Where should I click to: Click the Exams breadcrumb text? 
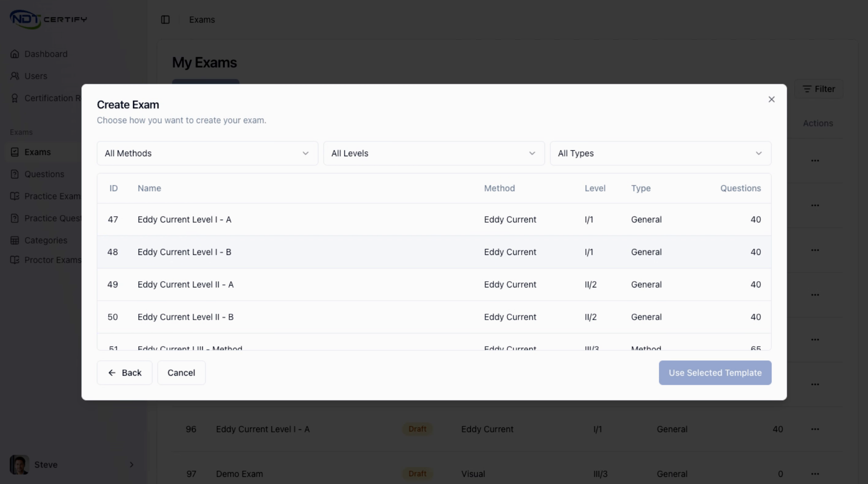tap(202, 19)
